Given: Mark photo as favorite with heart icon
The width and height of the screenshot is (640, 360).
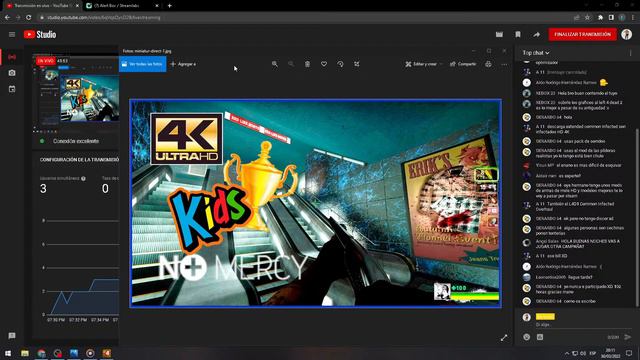Looking at the screenshot, I should [x=324, y=64].
